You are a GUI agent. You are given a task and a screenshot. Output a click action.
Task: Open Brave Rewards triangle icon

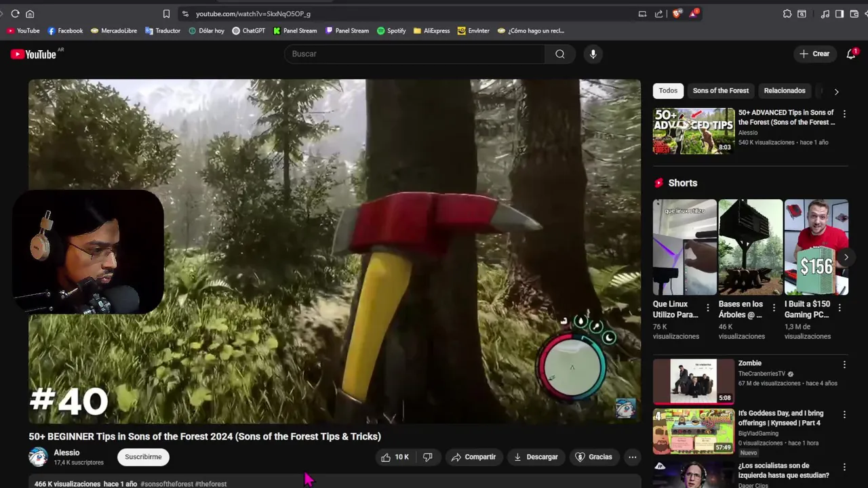[694, 14]
